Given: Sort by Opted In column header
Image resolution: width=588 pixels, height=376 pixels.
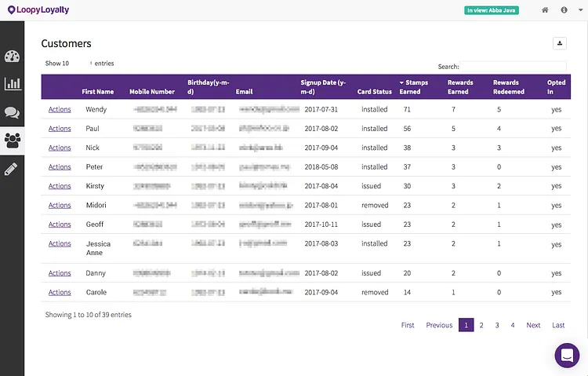Looking at the screenshot, I should 556,87.
